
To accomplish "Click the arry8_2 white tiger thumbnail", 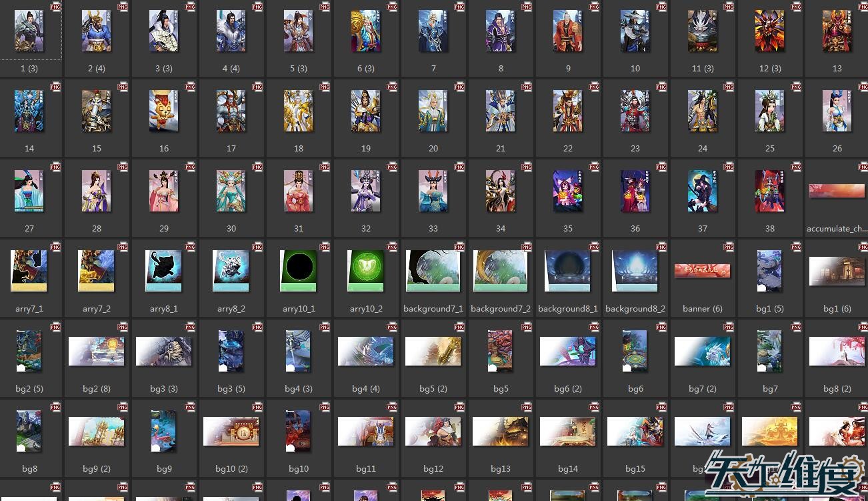I will [x=231, y=271].
